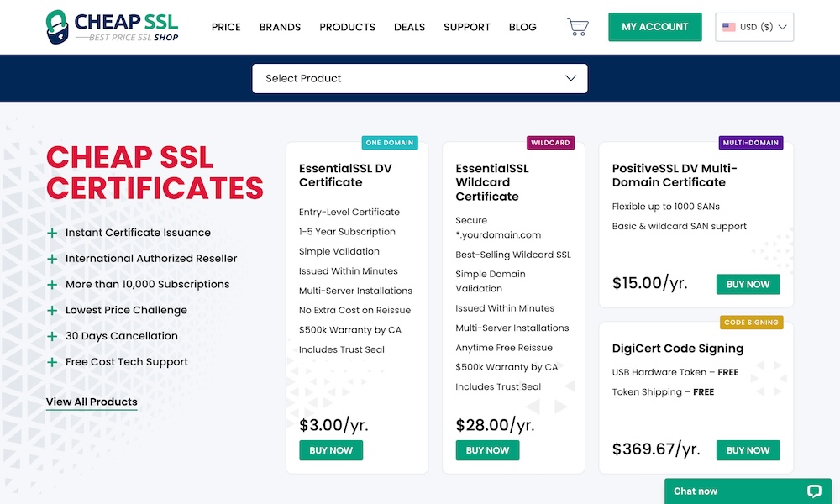Expand the Select Product dropdown
840x504 pixels.
[x=420, y=78]
